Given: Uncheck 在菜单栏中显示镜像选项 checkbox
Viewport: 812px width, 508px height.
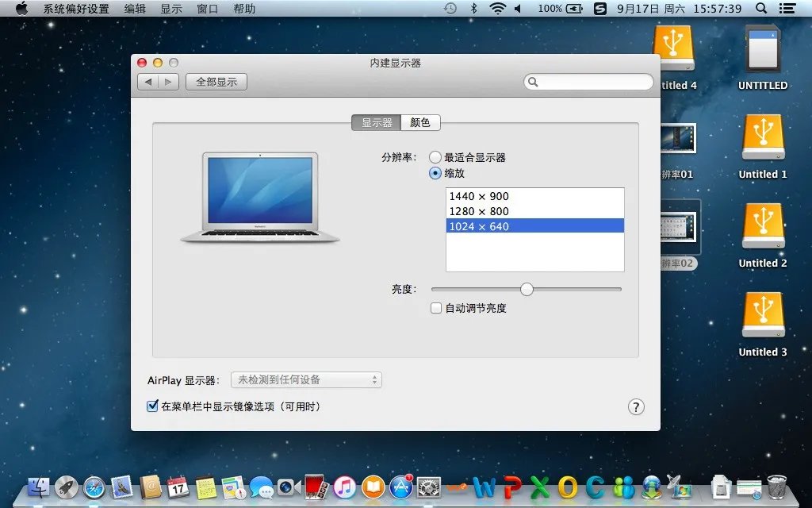Looking at the screenshot, I should [153, 406].
